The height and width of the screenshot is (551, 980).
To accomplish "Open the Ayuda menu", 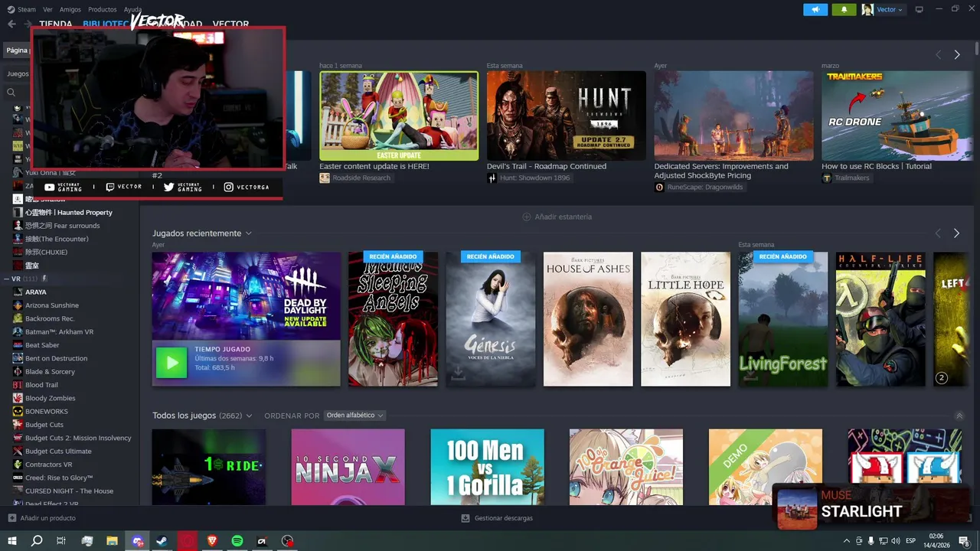I will click(132, 9).
